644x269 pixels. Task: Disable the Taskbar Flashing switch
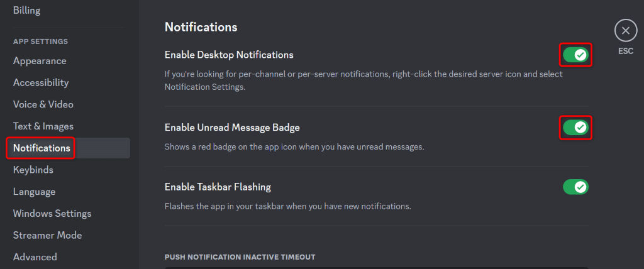coord(575,187)
